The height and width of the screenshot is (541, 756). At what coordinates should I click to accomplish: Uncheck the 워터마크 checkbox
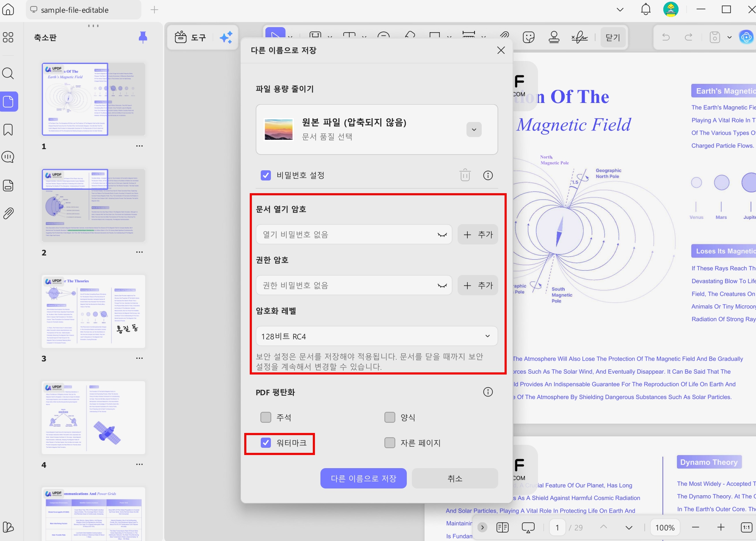(266, 443)
